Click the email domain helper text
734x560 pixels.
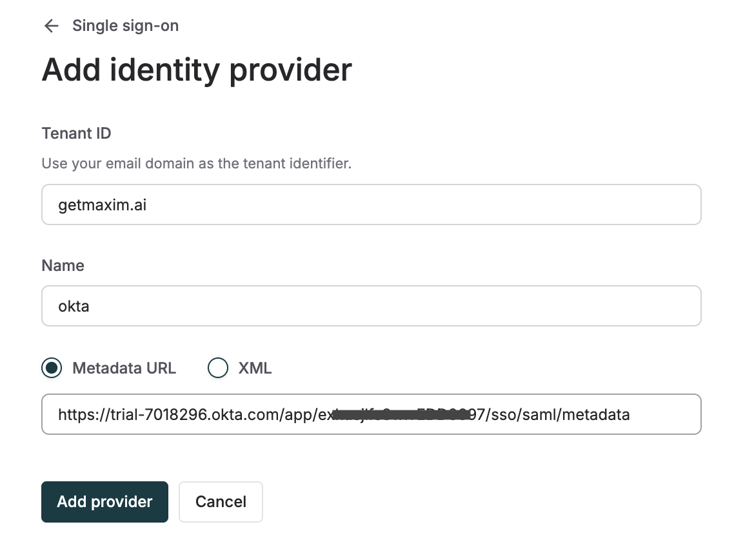[196, 163]
